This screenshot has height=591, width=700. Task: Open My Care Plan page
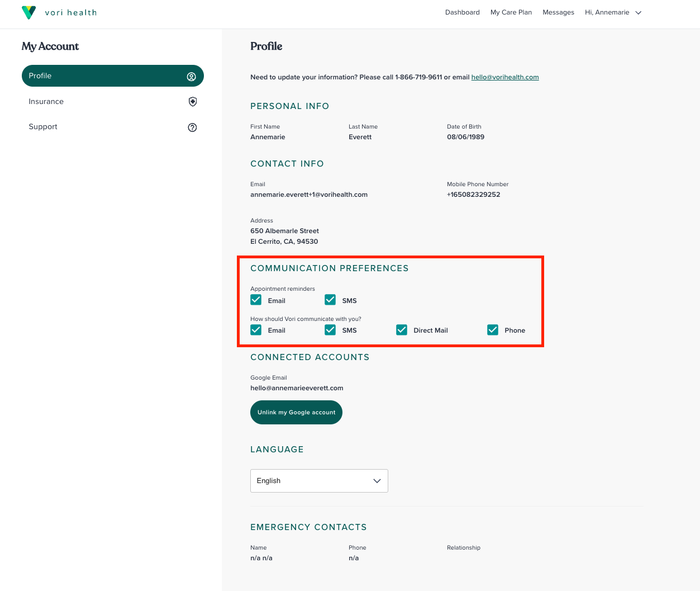(x=511, y=12)
